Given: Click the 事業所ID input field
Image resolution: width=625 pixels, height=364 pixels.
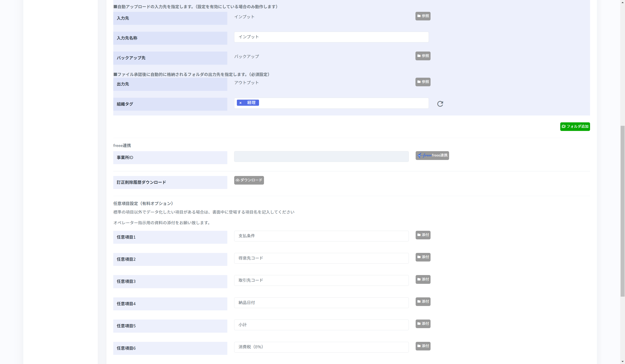Looking at the screenshot, I should pos(321,157).
